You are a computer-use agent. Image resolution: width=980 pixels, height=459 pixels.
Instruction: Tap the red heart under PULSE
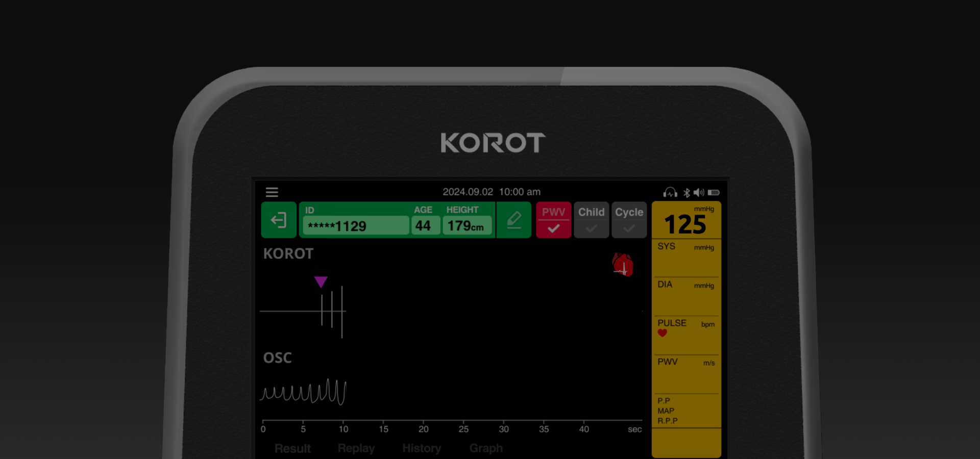663,333
